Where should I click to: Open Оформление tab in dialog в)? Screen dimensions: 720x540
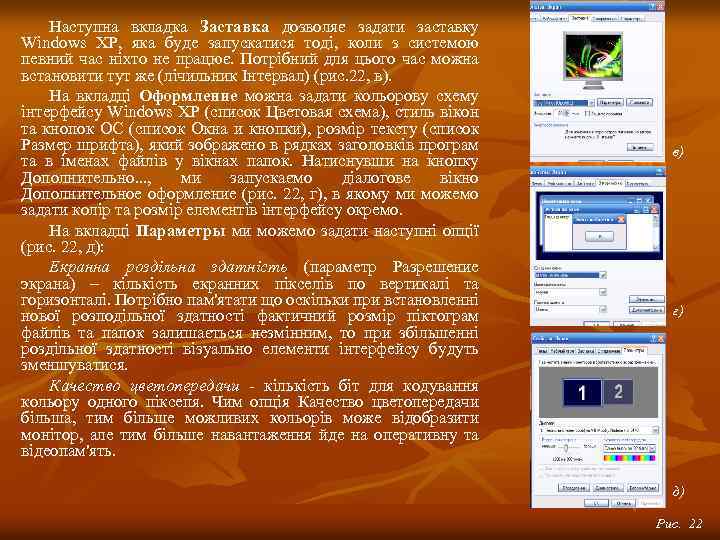coord(605,19)
